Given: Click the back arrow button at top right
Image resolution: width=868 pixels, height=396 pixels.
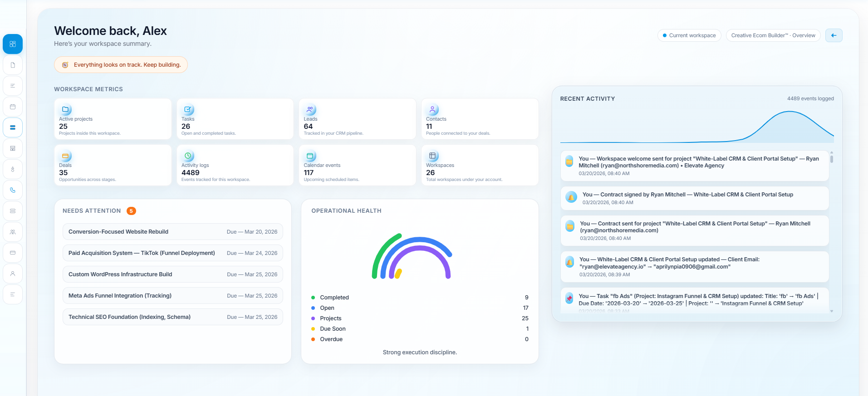Looking at the screenshot, I should click(x=834, y=35).
